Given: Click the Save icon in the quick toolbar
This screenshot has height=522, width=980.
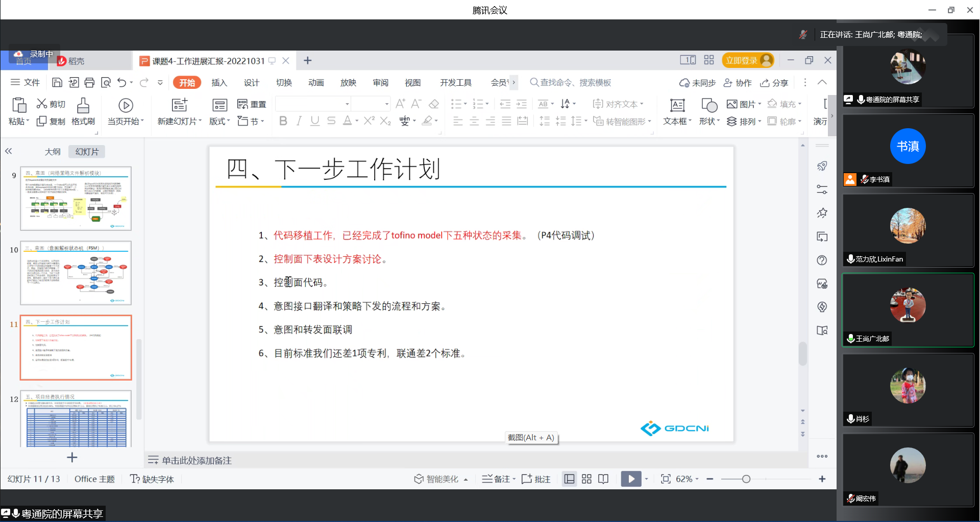Looking at the screenshot, I should 57,83.
